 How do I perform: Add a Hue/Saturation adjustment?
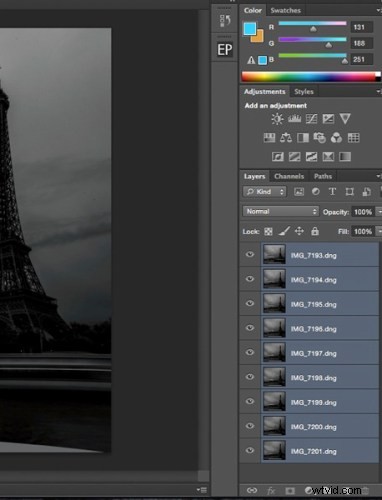tap(269, 138)
